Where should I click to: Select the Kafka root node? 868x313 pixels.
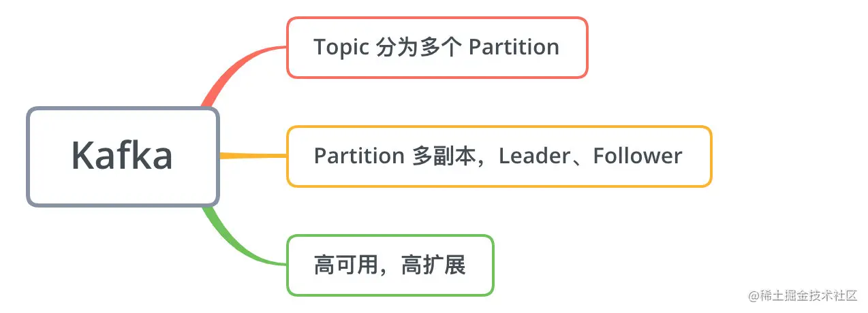pos(123,156)
